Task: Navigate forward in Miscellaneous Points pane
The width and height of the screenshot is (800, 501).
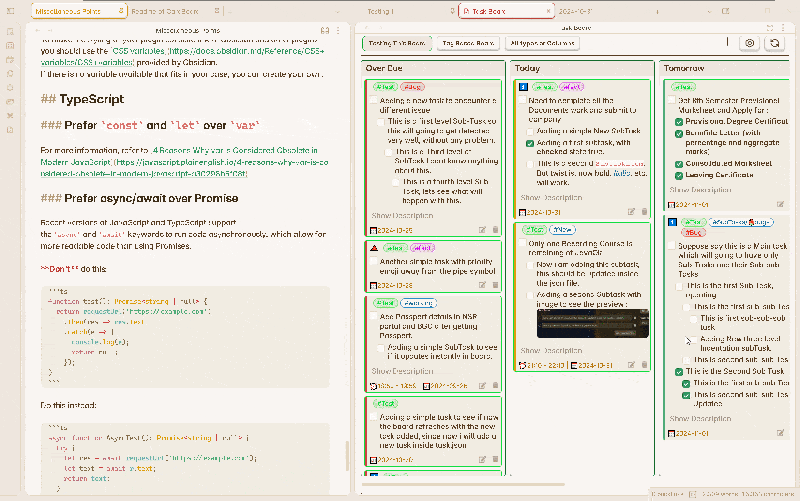Action: [50, 31]
